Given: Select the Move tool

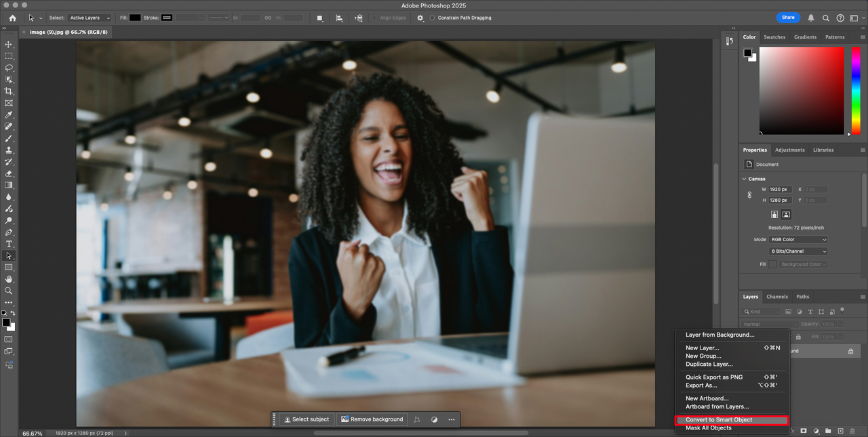Looking at the screenshot, I should coord(9,44).
